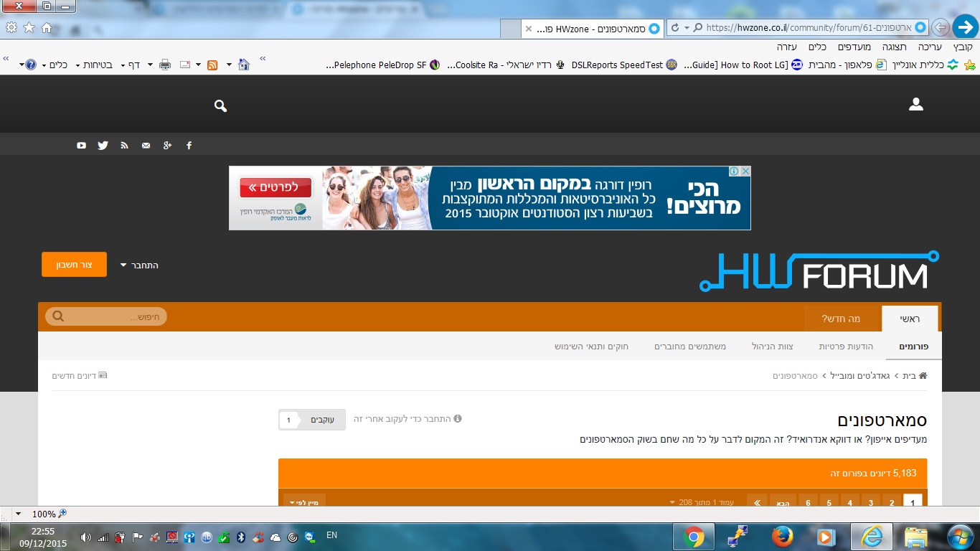The width and height of the screenshot is (980, 551).
Task: Open Chrome from the taskbar
Action: click(693, 537)
